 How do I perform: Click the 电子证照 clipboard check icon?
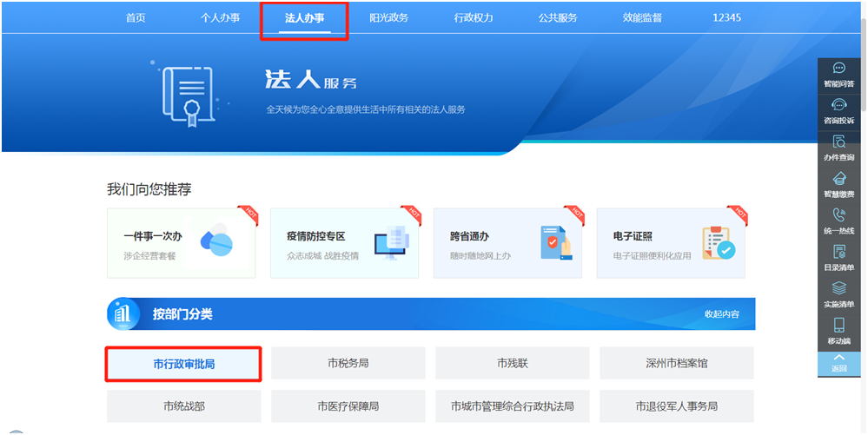click(x=719, y=243)
